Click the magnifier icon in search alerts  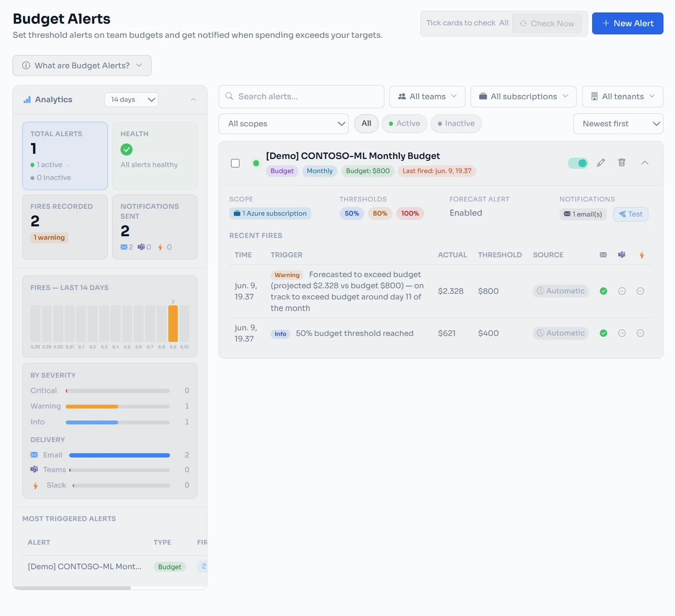tap(229, 96)
